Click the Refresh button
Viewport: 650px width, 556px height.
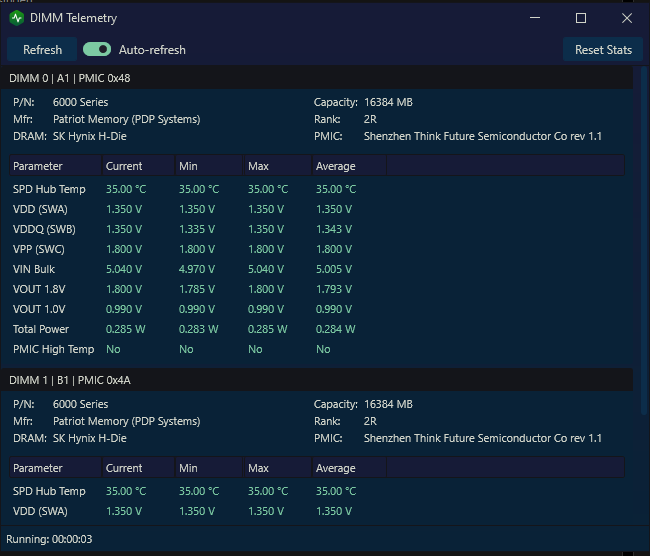click(42, 50)
